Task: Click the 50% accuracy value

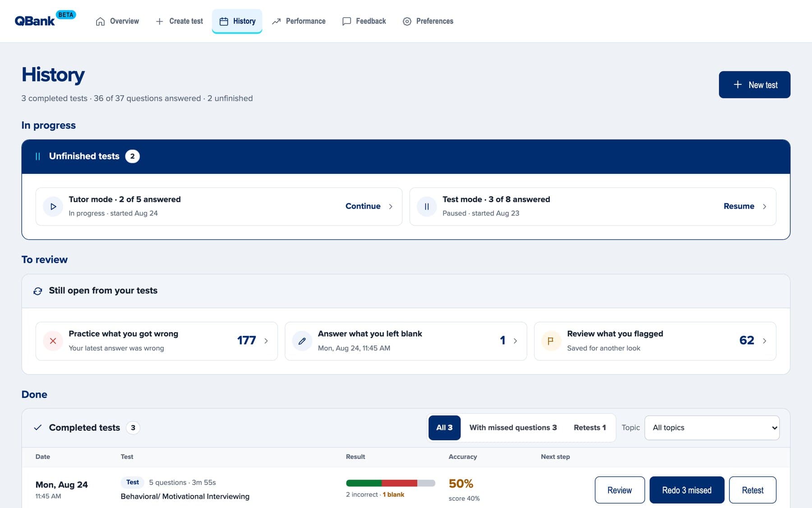Action: (461, 484)
